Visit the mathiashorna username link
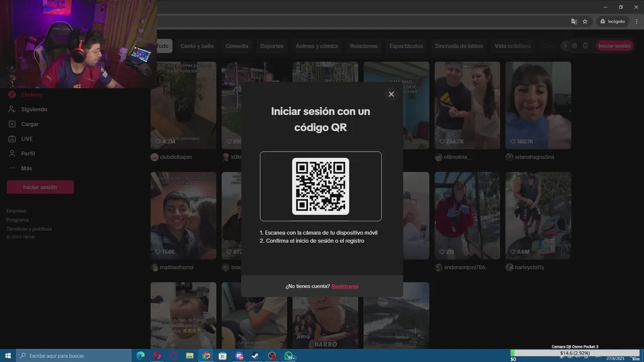 coord(177,267)
